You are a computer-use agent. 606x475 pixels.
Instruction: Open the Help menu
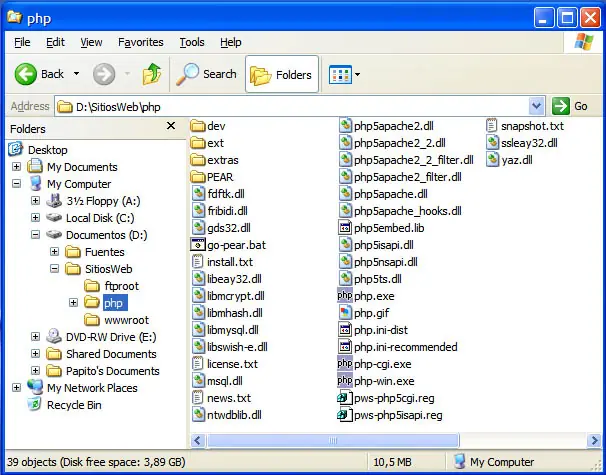(231, 42)
